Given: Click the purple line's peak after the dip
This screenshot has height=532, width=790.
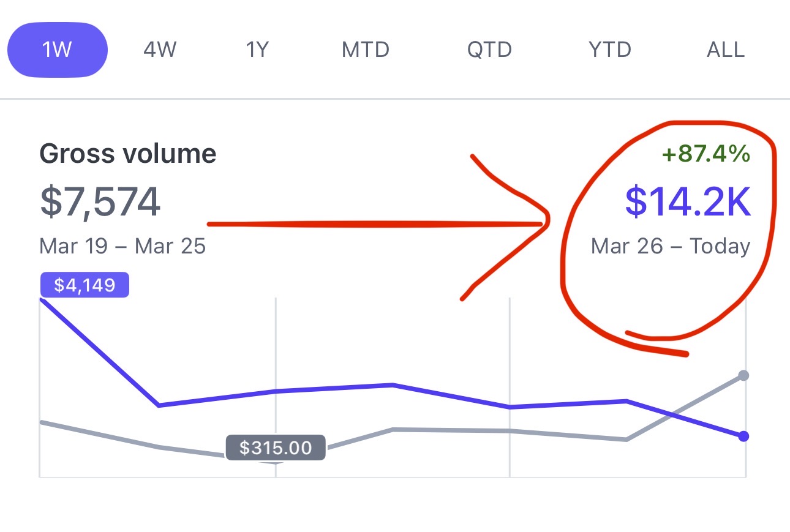Looking at the screenshot, I should click(392, 385).
